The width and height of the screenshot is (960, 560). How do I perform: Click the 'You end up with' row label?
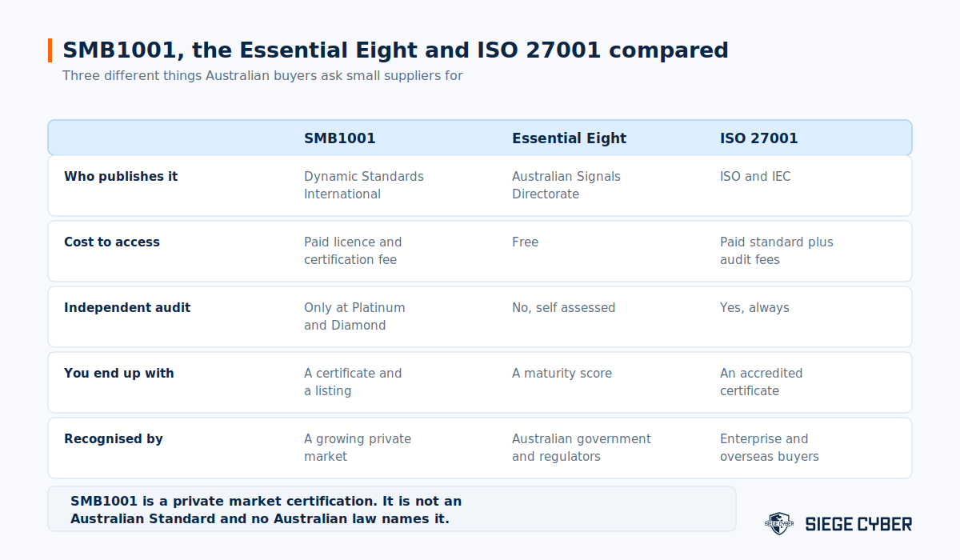tap(119, 374)
